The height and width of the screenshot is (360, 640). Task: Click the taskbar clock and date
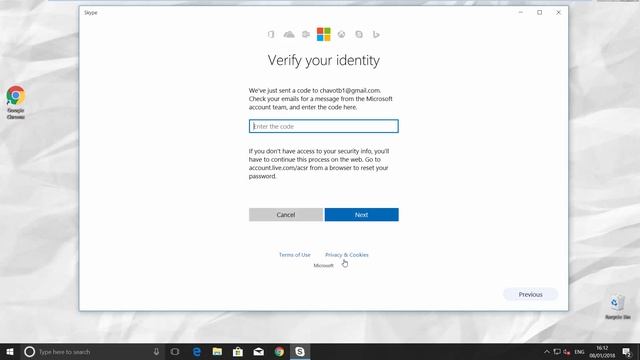tap(602, 351)
